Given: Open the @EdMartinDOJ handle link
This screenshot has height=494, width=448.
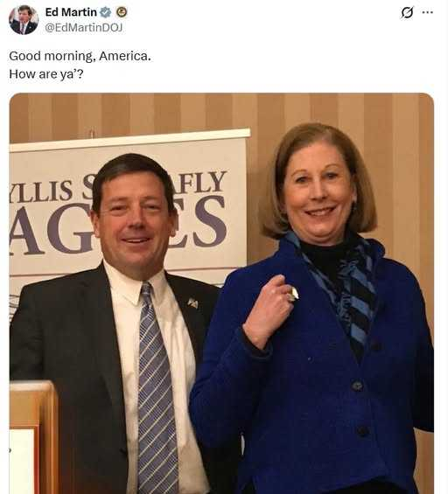Looking at the screenshot, I should 83,28.
